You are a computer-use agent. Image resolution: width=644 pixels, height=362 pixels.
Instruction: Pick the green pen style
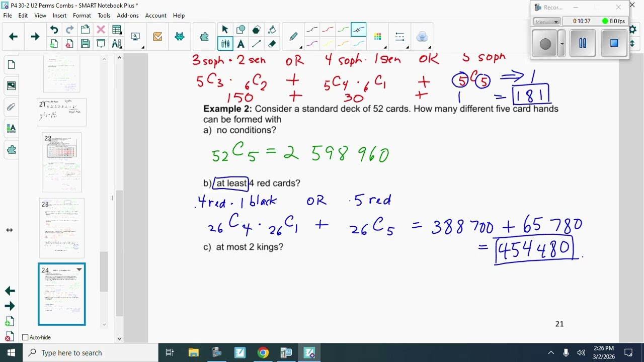(x=343, y=30)
